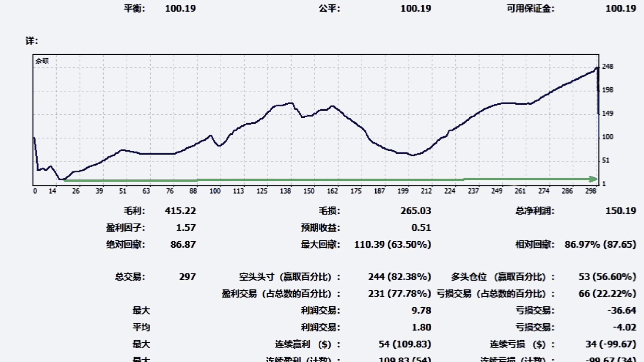The height and width of the screenshot is (362, 644).
Task: Select the 毛利 value 415.22
Action: tap(180, 211)
